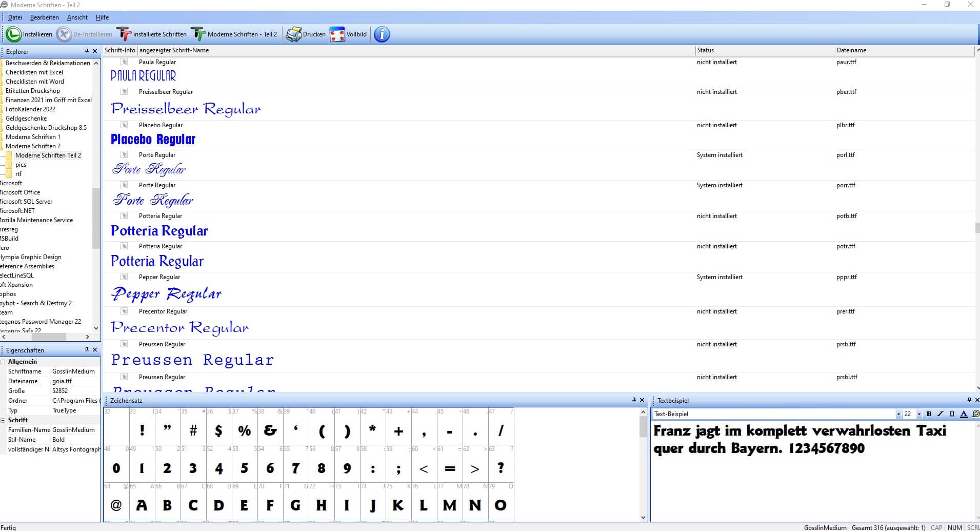Select the Pepper Regular font row
This screenshot has height=531, width=980.
tap(159, 277)
